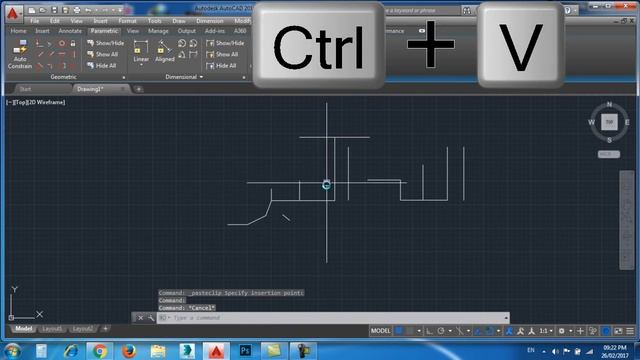Viewport: 640px width, 360px height.
Task: Click the command line customize wrench icon
Action: point(151,318)
